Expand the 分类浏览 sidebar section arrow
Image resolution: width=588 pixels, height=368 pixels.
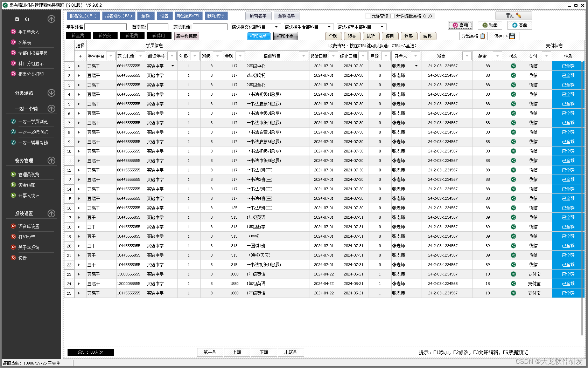pos(51,93)
